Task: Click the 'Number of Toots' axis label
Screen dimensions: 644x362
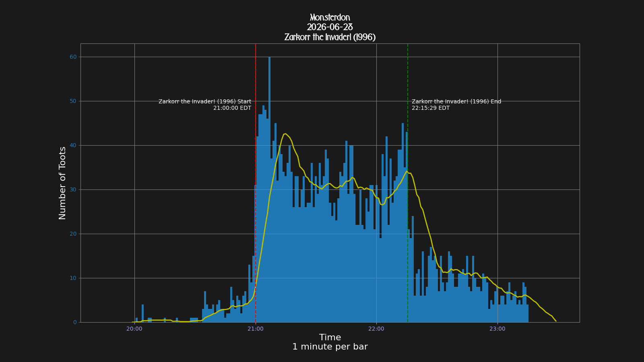Action: click(62, 183)
